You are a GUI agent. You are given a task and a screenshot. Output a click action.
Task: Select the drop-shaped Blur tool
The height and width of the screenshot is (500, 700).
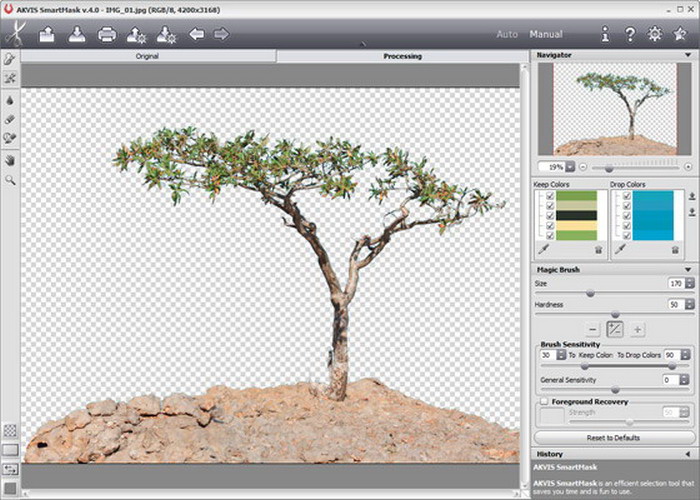pyautogui.click(x=9, y=100)
